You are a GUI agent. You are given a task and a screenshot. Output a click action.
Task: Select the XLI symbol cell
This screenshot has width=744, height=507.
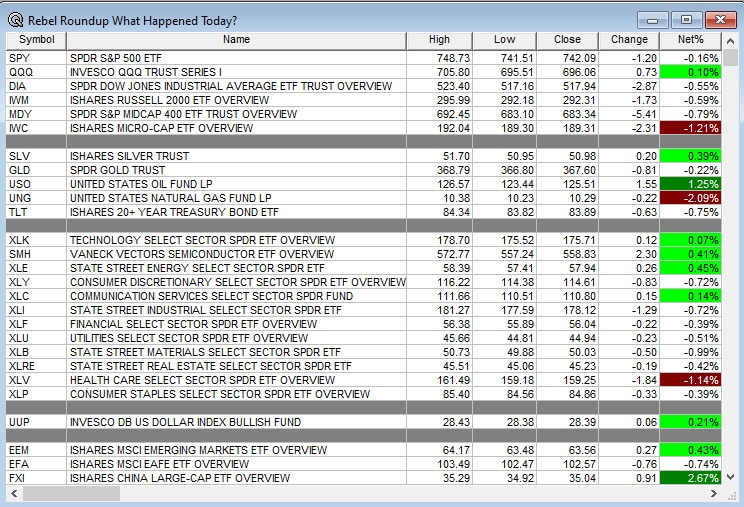36,310
